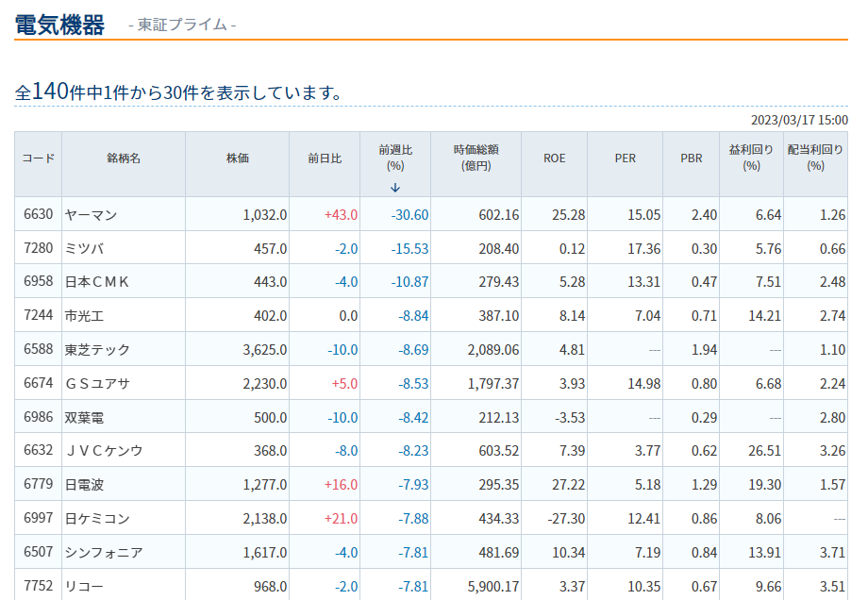Open stock 日ケミコン
868x600 pixels.
97,519
